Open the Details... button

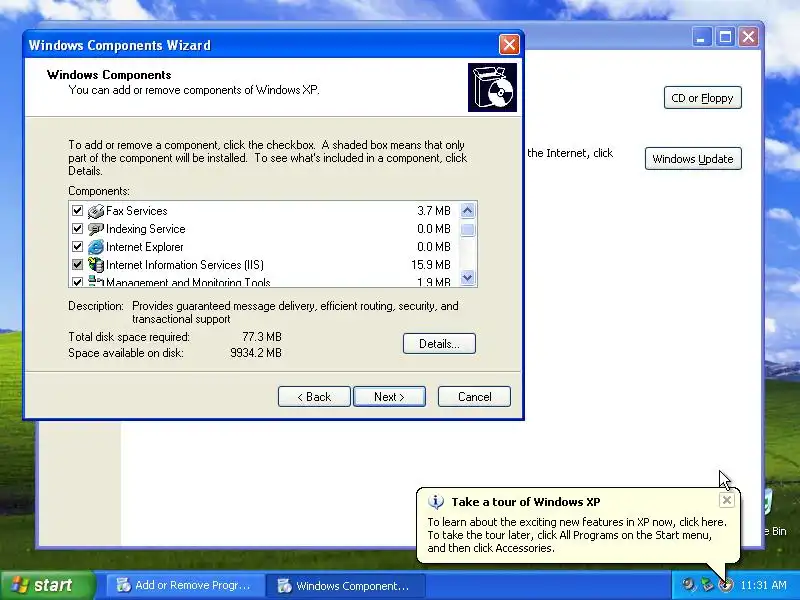coord(439,343)
